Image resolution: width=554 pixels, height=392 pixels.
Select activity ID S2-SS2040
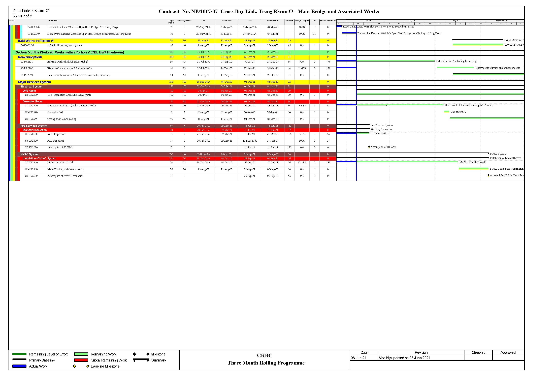pos(33,34)
